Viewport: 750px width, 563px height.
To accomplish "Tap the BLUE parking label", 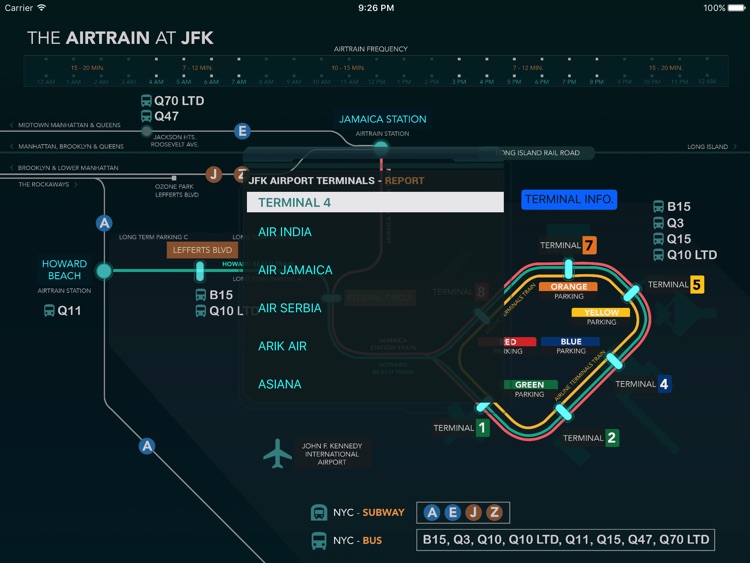I will (x=571, y=342).
